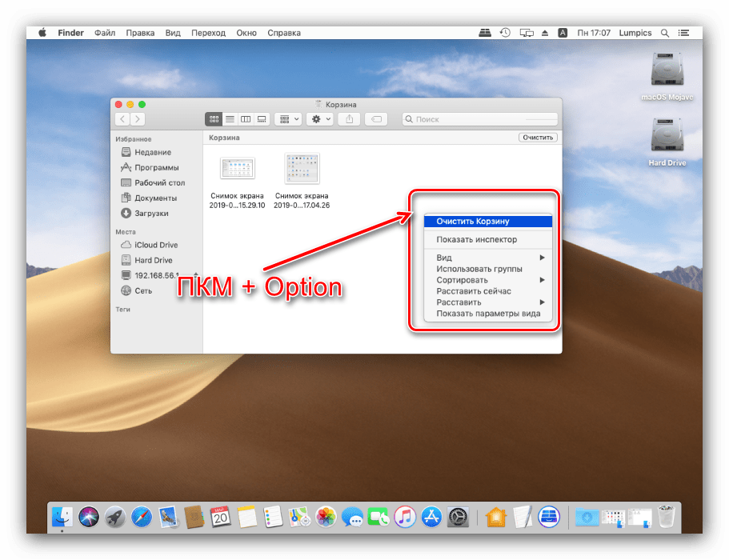This screenshot has height=560, width=729.
Task: Open the Переход menu in menu bar
Action: click(x=208, y=33)
